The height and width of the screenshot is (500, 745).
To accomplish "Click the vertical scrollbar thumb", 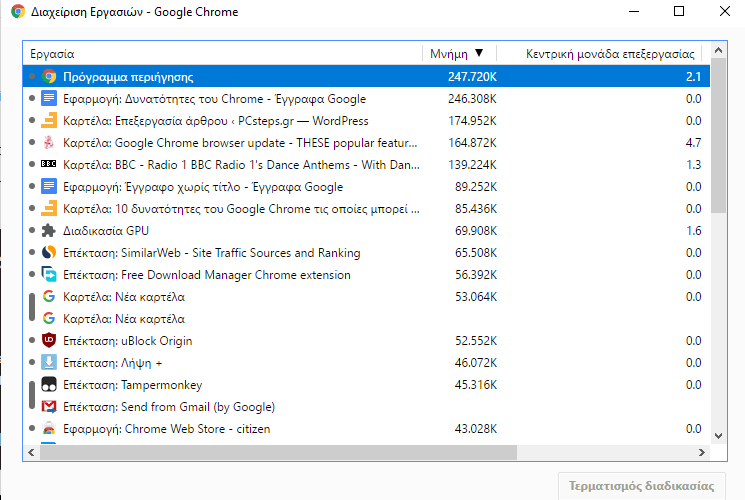I will [718, 135].
